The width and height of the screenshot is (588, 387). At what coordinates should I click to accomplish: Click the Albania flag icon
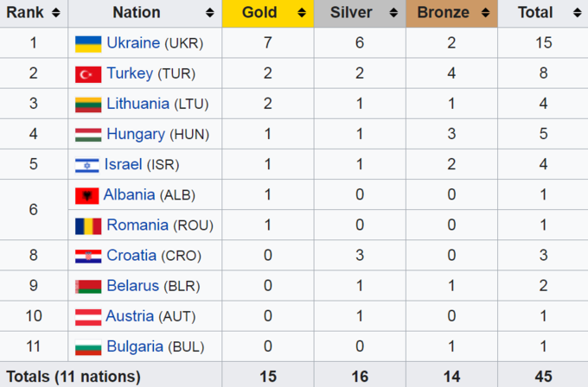click(x=86, y=195)
